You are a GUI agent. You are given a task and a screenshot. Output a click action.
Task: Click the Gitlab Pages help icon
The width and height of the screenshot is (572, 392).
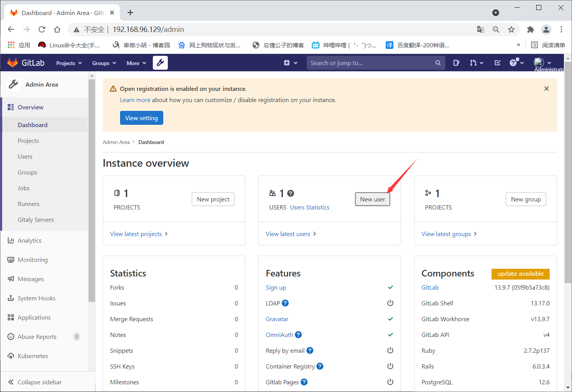[304, 382]
